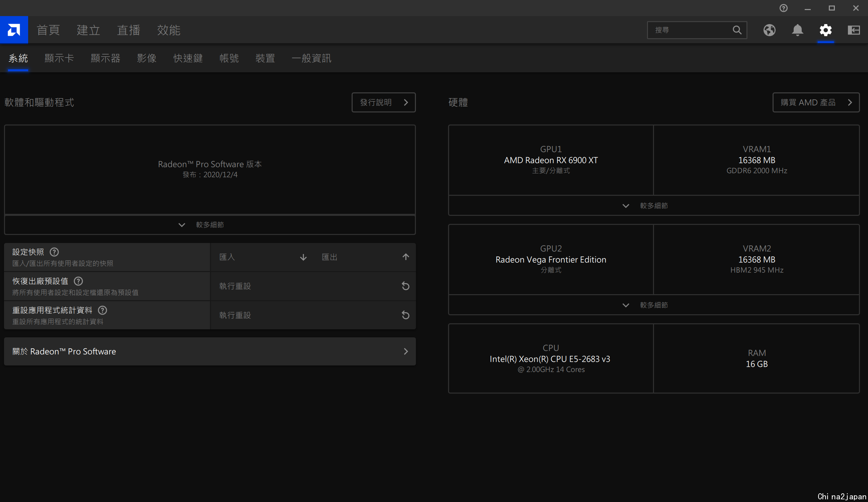Switch to the 一般資訊 tab
The width and height of the screenshot is (868, 502).
311,58
